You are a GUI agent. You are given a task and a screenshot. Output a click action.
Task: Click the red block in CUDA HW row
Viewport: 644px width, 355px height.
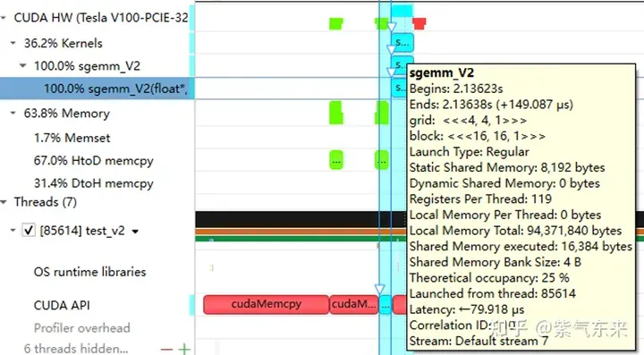pyautogui.click(x=419, y=23)
